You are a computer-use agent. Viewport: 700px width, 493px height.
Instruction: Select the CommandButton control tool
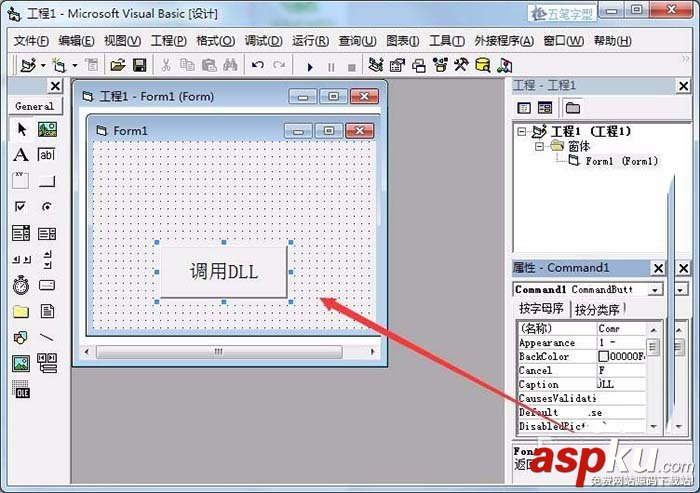[x=46, y=181]
